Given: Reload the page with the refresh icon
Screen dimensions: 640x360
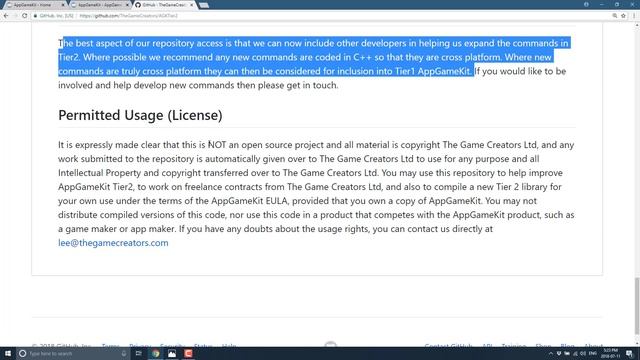Looking at the screenshot, I should tap(24, 16).
